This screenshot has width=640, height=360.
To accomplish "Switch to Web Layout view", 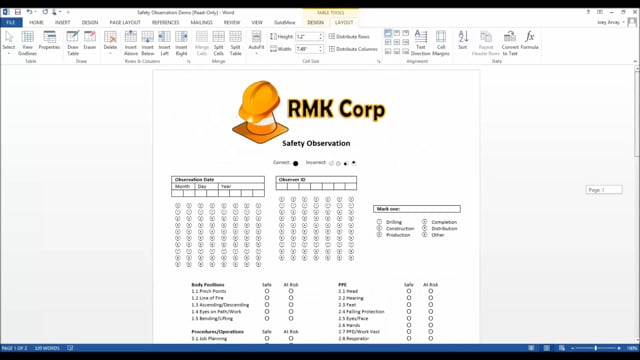I will [562, 348].
